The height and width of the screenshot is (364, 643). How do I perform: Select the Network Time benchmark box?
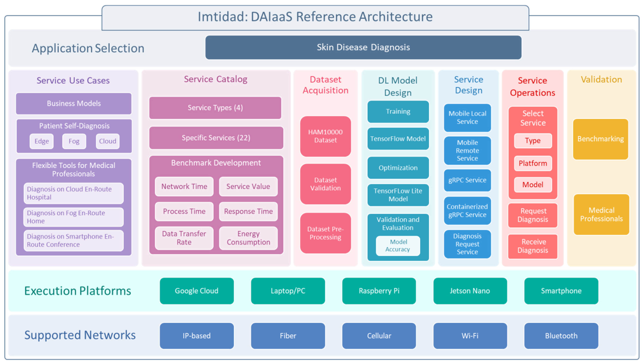click(x=184, y=186)
